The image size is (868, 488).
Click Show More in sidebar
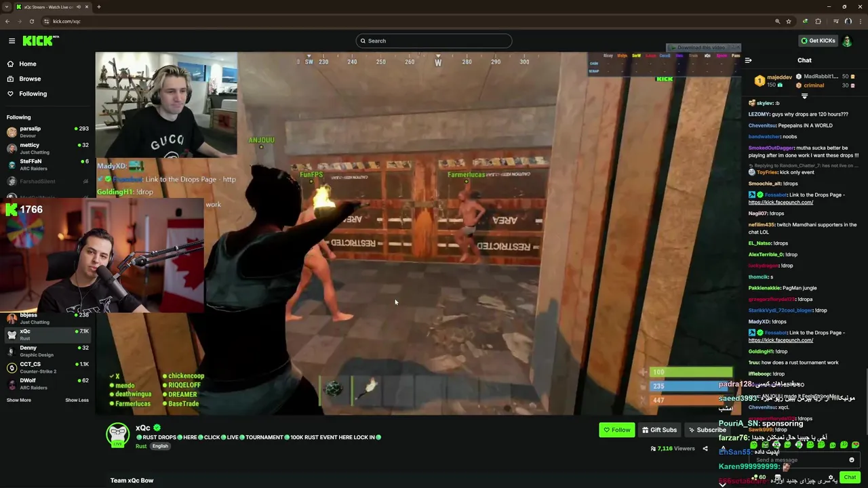coord(19,400)
